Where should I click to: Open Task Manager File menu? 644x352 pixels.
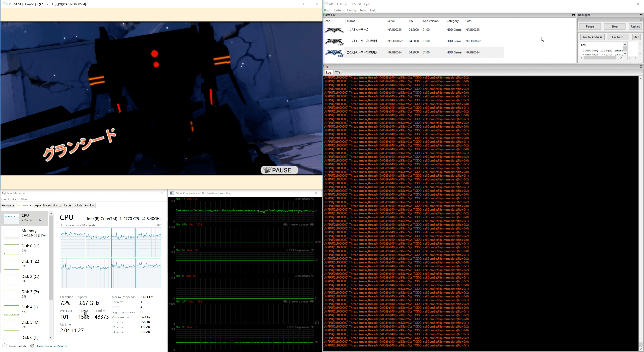(x=4, y=199)
